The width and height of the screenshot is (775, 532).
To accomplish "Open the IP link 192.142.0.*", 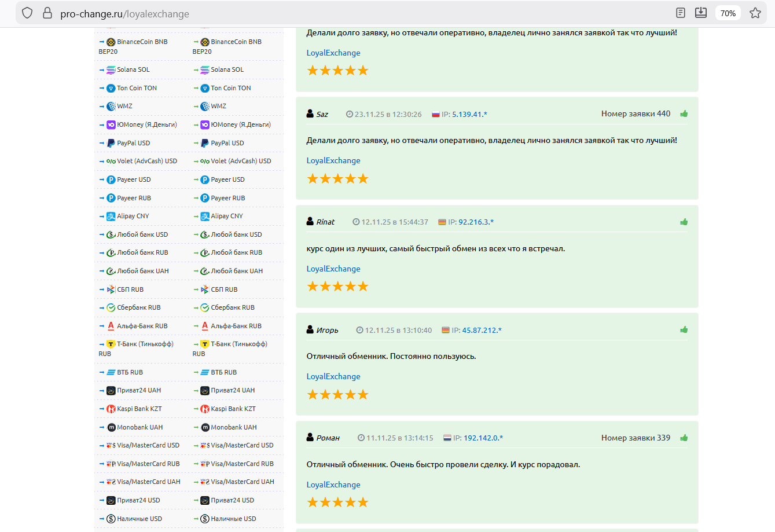I will (483, 438).
